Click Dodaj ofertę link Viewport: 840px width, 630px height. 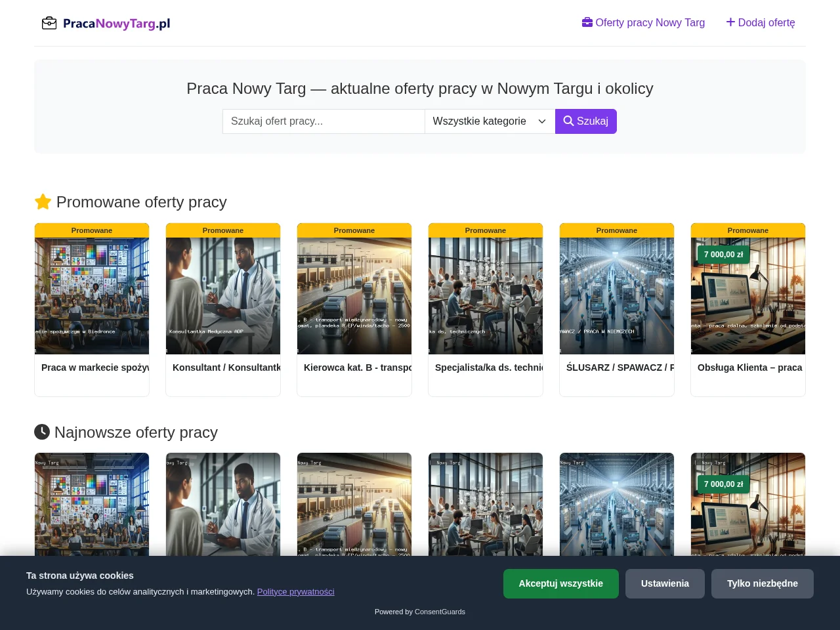pos(761,23)
